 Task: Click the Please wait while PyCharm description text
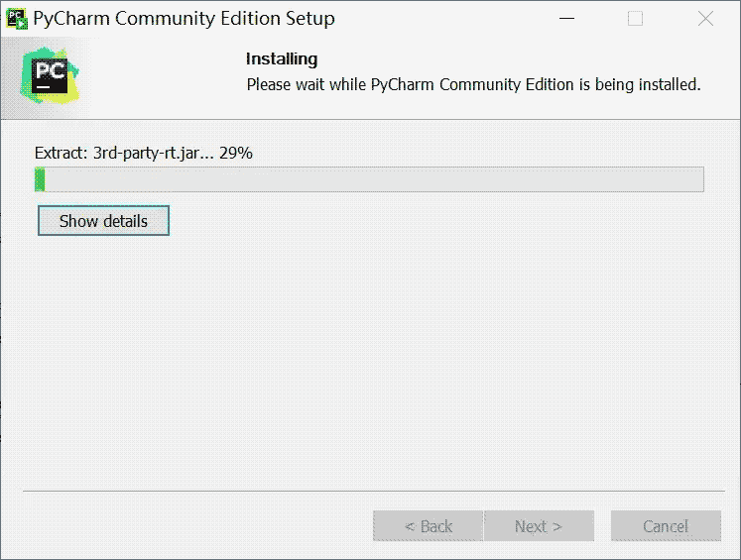point(473,84)
